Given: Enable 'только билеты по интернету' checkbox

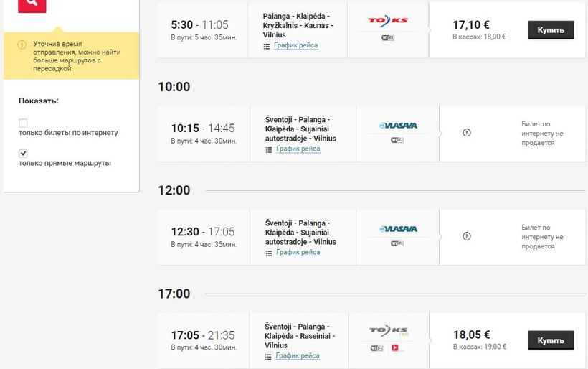Looking at the screenshot, I should [23, 123].
